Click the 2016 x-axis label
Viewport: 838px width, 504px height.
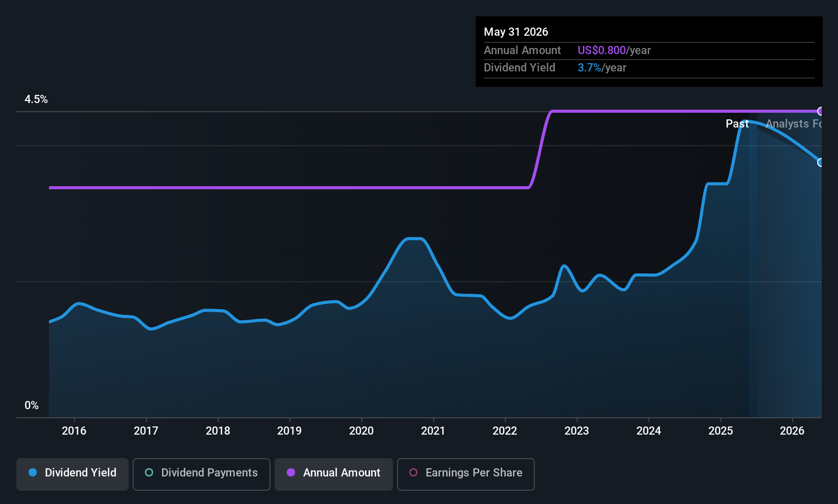coord(74,431)
